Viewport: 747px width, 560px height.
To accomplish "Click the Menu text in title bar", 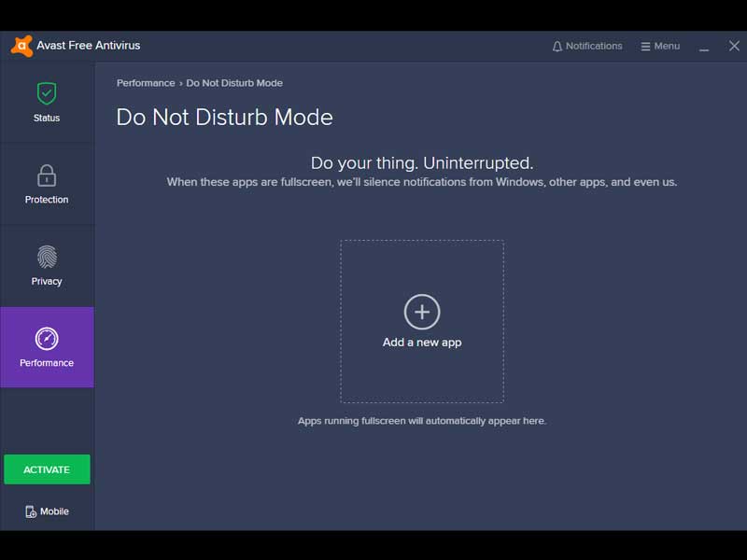I will (x=667, y=46).
